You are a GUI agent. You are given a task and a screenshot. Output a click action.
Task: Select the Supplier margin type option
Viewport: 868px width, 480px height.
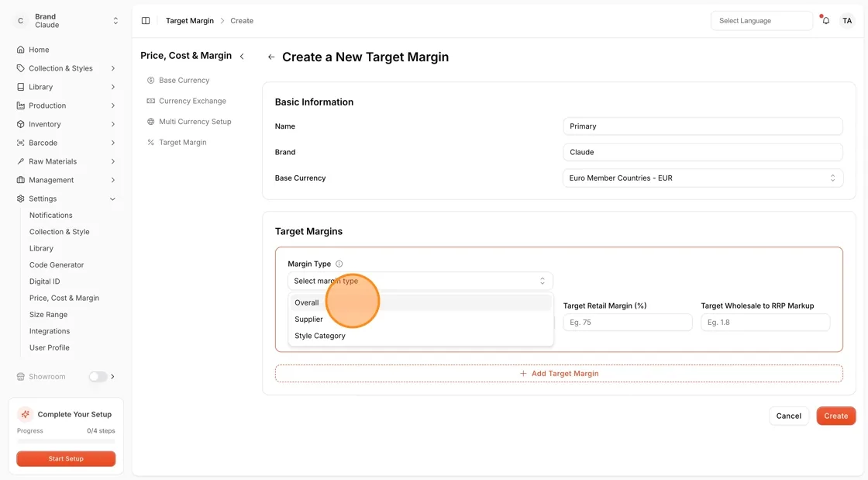[420, 319]
